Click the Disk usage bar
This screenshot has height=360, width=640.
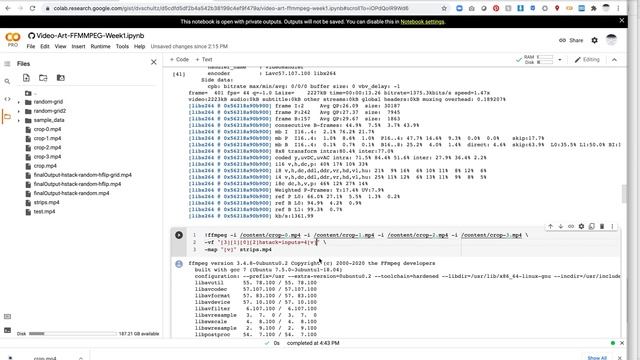72,333
